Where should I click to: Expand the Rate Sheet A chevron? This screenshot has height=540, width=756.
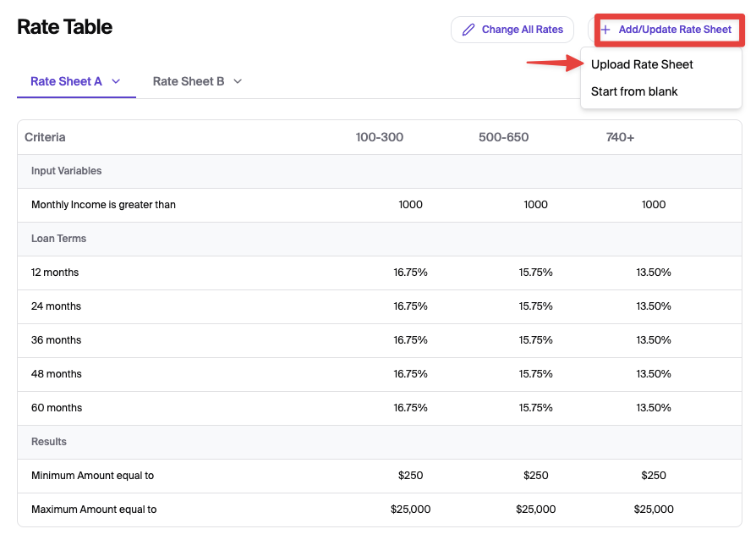[x=116, y=81]
